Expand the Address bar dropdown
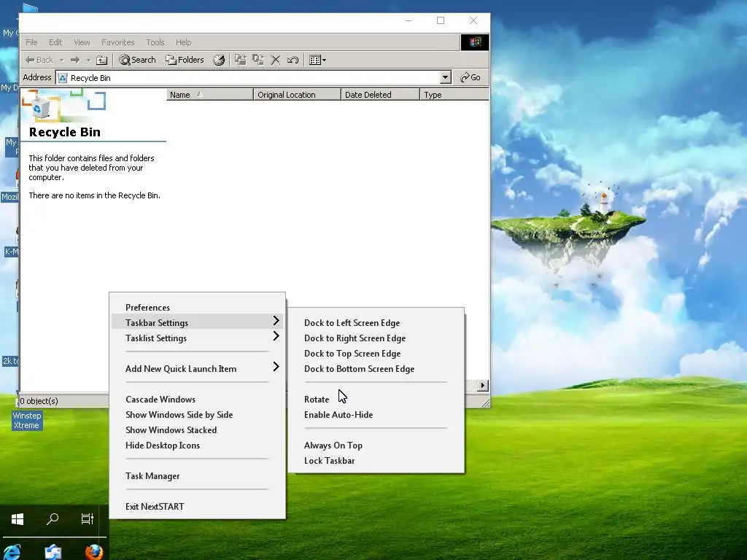The height and width of the screenshot is (560, 747). [446, 77]
